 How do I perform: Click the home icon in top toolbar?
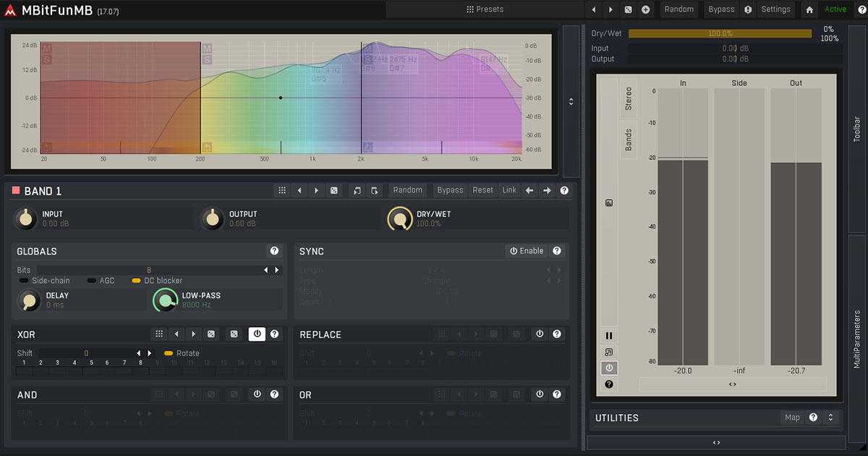tap(809, 9)
